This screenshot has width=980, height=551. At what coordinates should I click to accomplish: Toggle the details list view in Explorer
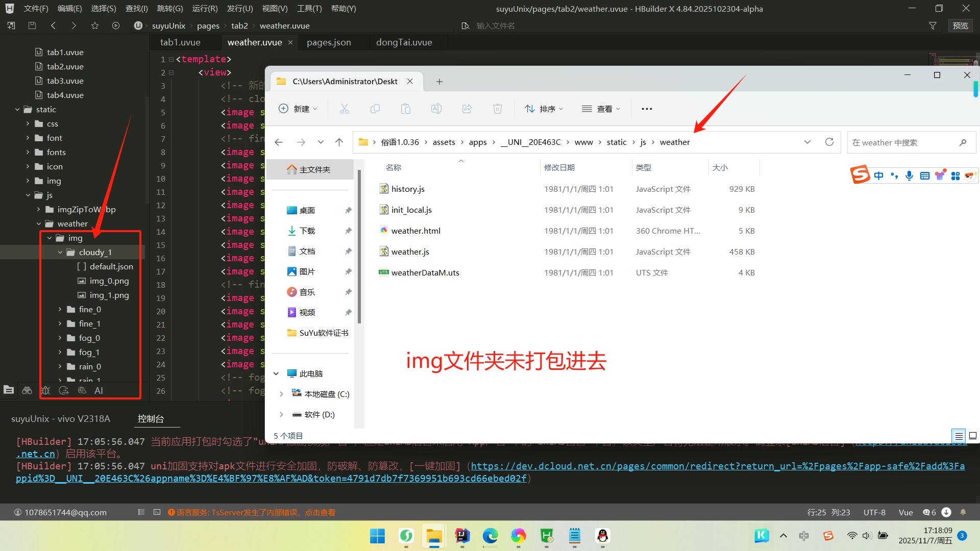click(x=959, y=436)
